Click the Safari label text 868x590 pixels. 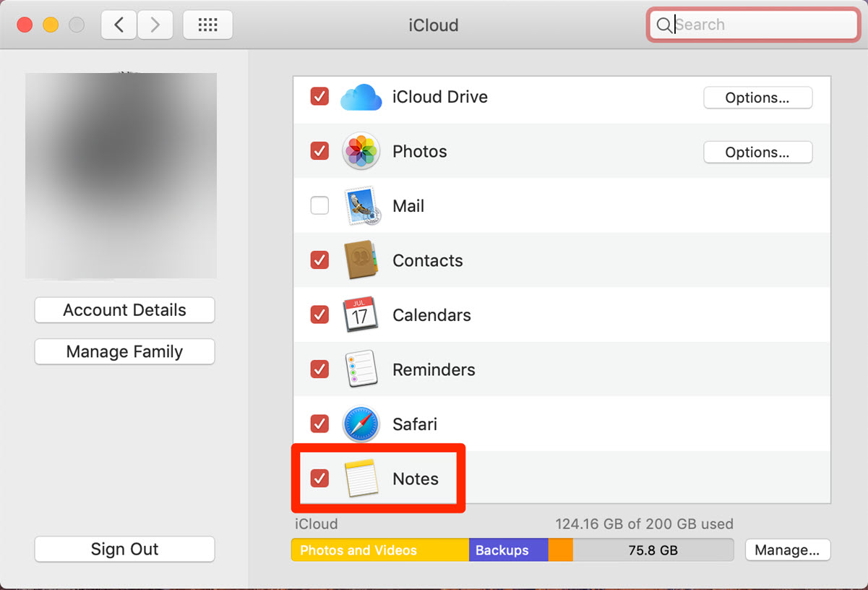(x=415, y=424)
